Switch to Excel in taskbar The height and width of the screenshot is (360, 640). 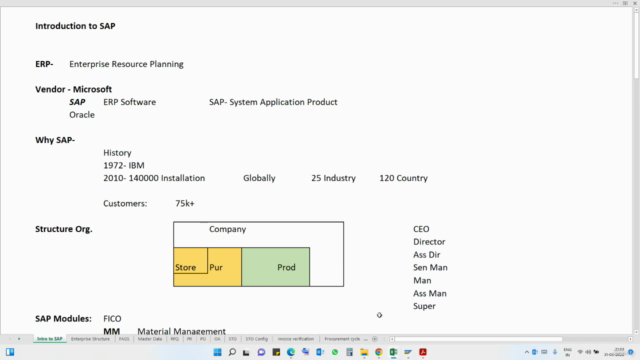(x=393, y=352)
